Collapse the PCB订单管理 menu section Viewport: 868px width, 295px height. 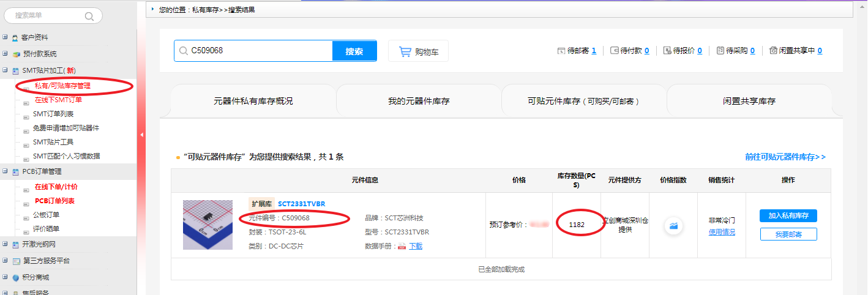[5, 171]
